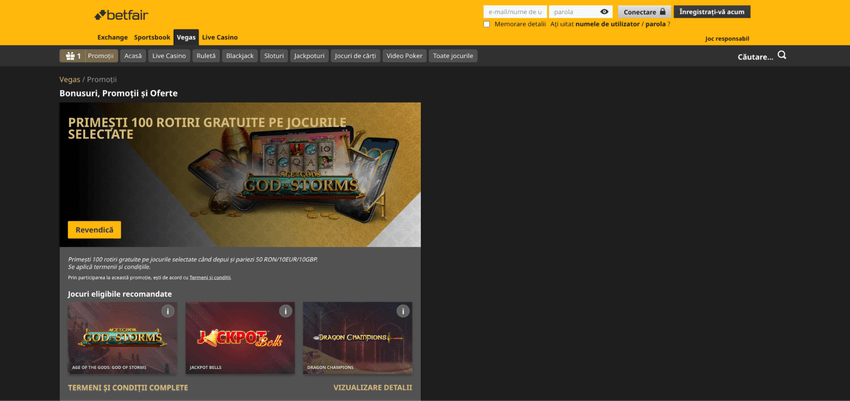Toggle password visibility eye icon
Image resolution: width=850 pixels, height=401 pixels.
pos(604,11)
